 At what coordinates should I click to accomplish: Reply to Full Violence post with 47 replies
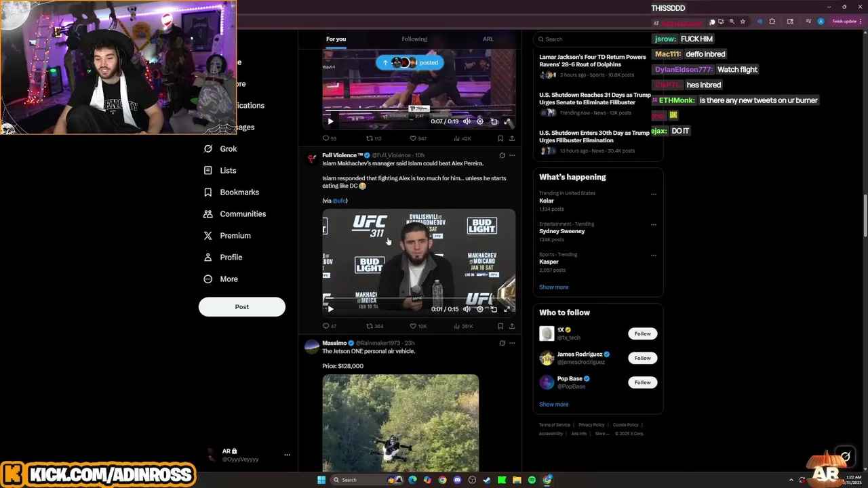tap(330, 326)
